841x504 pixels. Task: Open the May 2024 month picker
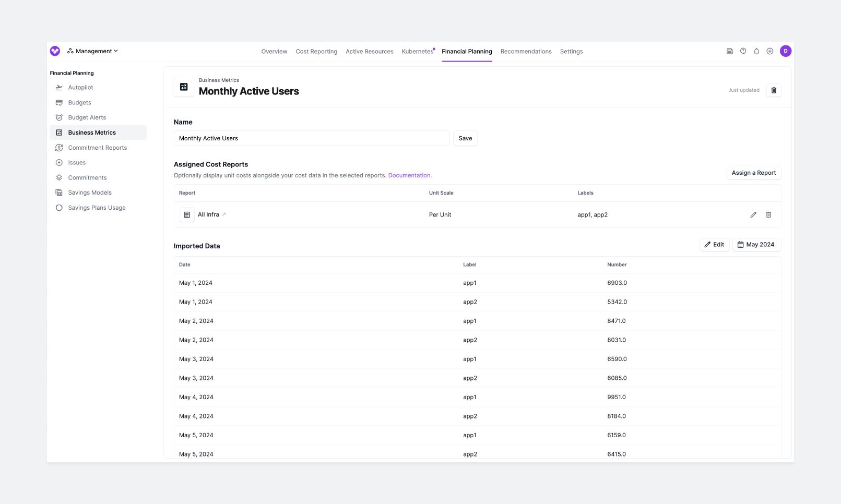coord(756,244)
